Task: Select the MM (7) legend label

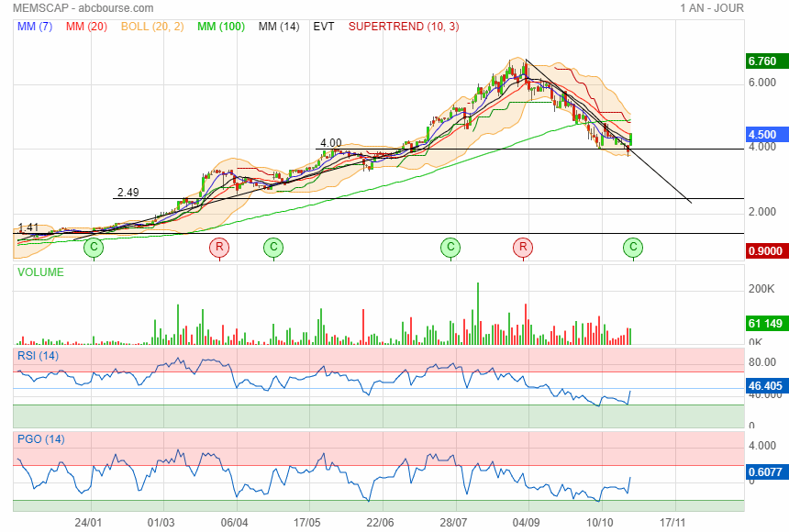Action: pos(35,27)
